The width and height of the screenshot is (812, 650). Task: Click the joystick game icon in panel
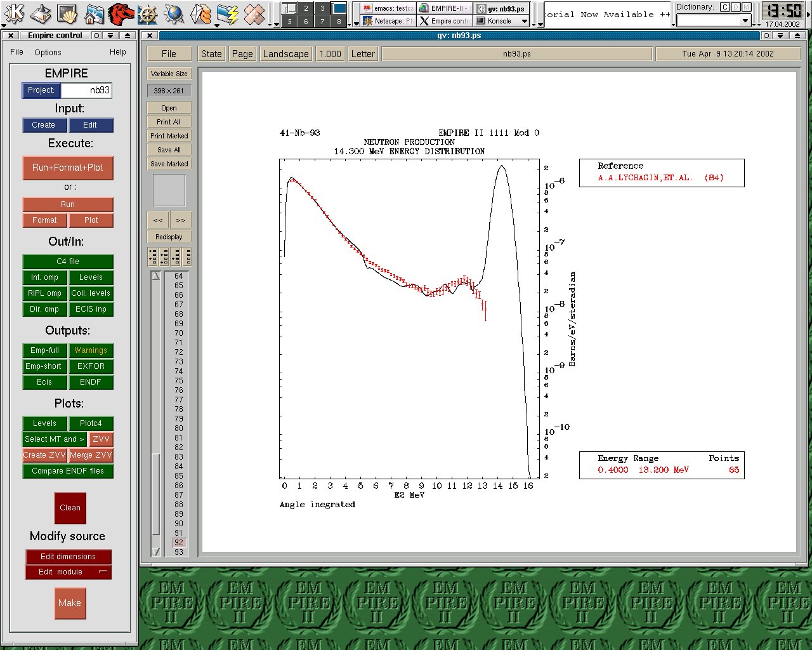[41, 13]
